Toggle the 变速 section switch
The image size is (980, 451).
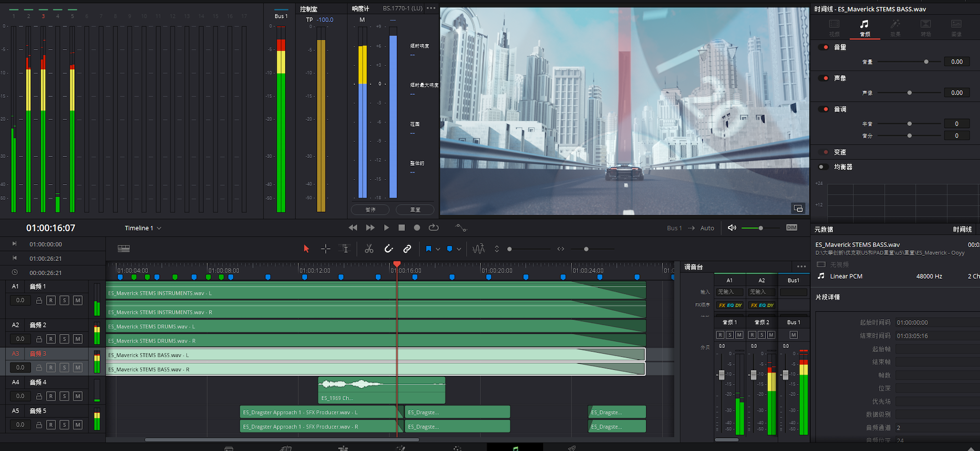point(824,152)
